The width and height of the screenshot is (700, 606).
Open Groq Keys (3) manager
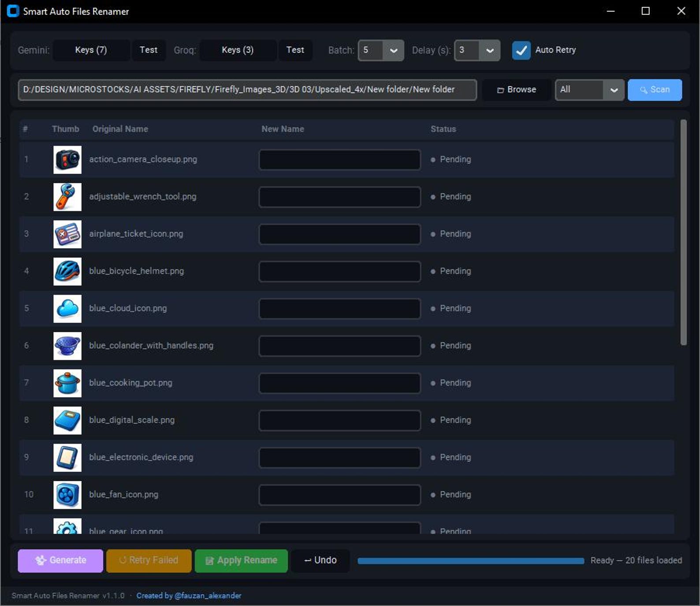point(238,50)
